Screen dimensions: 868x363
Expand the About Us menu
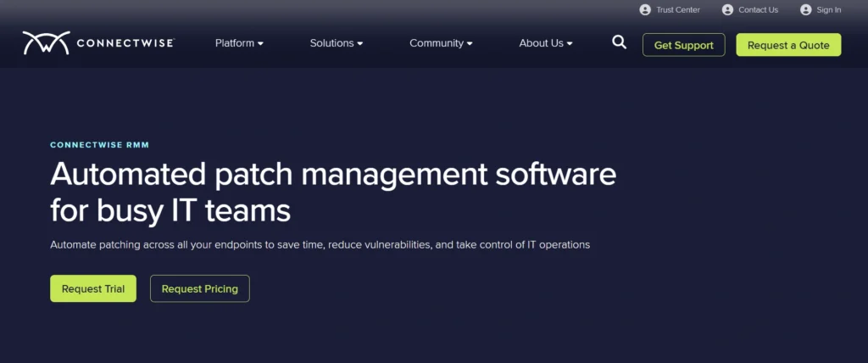(x=545, y=43)
